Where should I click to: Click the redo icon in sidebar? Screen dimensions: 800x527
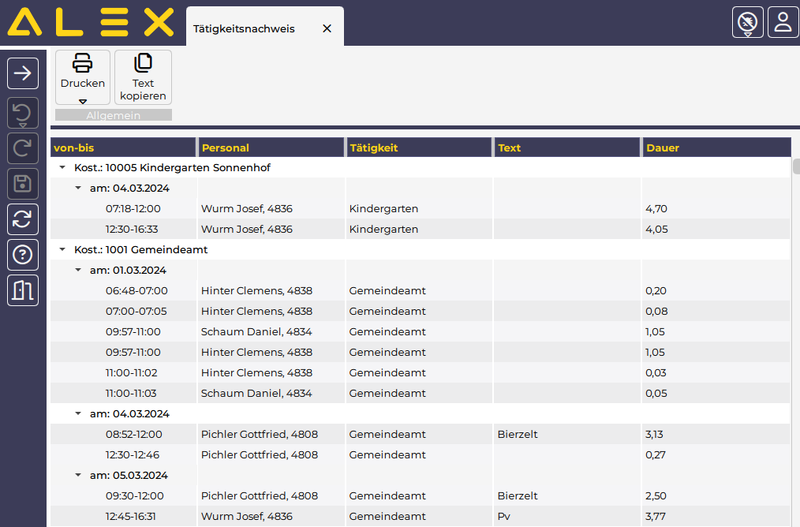[23, 148]
